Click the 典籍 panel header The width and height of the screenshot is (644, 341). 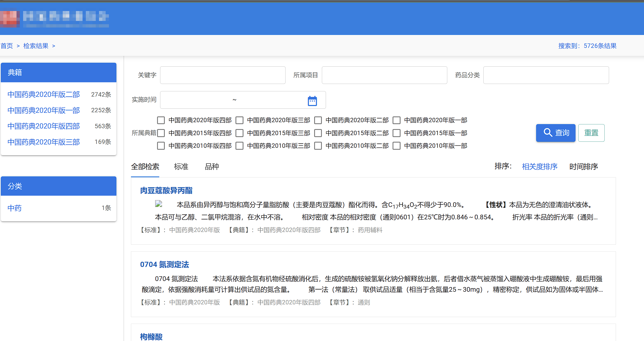59,72
